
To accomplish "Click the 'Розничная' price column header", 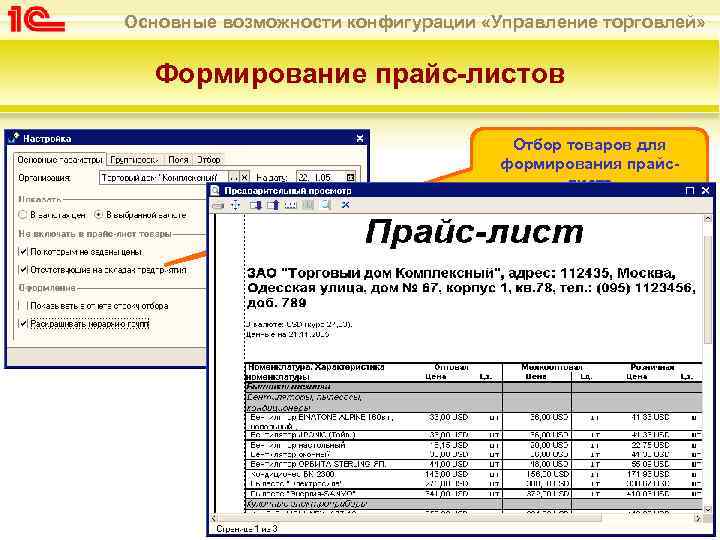I will (652, 367).
